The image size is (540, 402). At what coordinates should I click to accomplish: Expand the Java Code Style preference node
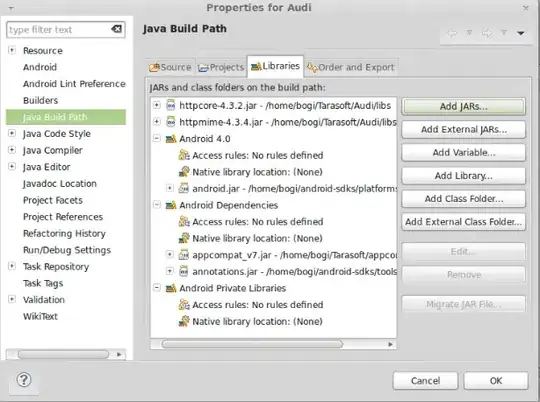coord(12,133)
